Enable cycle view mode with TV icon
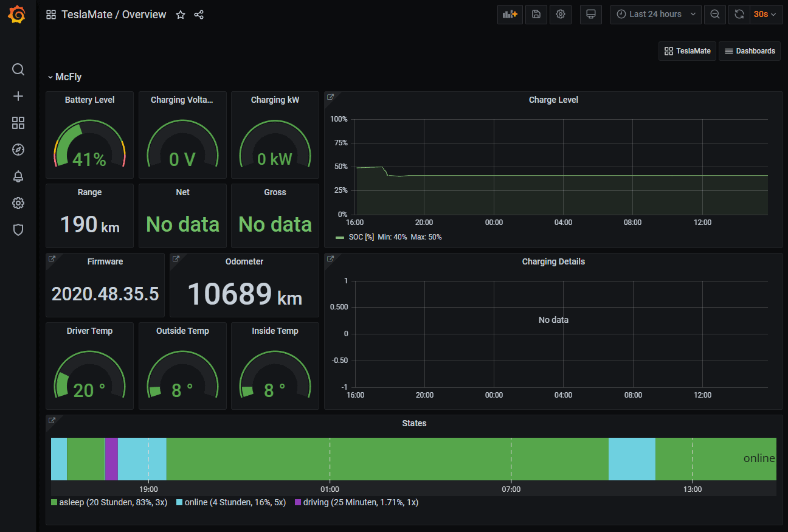This screenshot has height=532, width=788. pos(590,14)
